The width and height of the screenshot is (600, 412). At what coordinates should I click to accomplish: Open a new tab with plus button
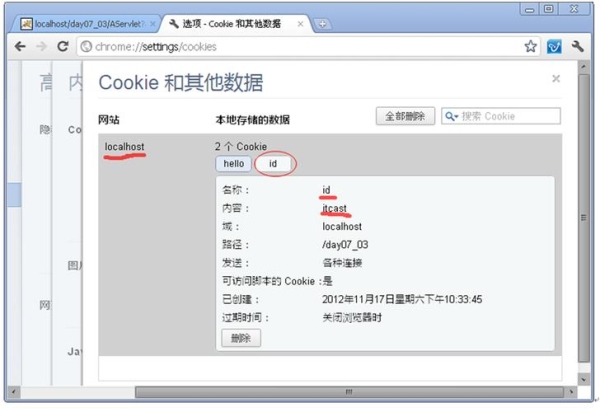(322, 24)
